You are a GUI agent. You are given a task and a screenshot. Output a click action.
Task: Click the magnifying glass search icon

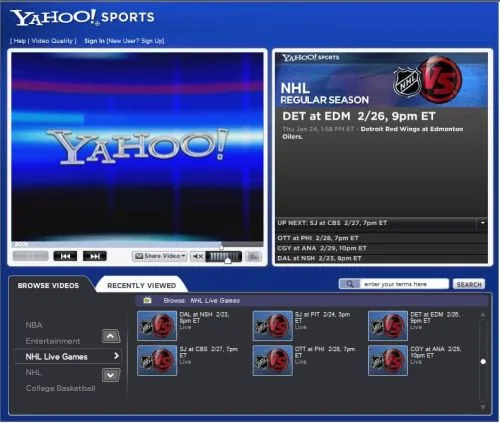350,284
